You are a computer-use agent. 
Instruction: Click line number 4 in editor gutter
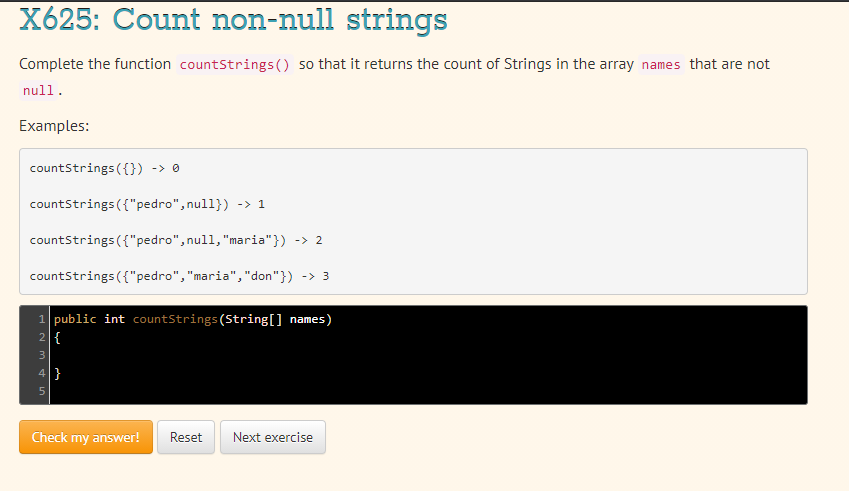pos(42,373)
